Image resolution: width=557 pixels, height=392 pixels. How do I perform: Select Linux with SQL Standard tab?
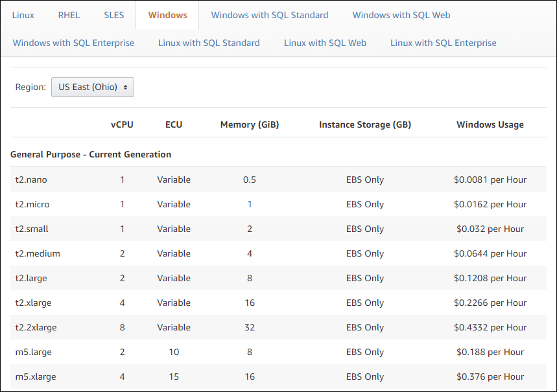tap(209, 43)
